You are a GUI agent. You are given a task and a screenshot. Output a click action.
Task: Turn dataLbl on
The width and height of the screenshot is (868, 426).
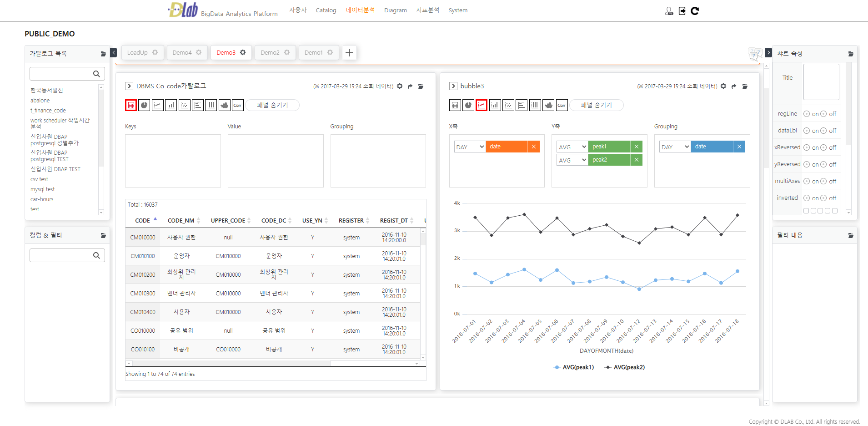point(807,131)
